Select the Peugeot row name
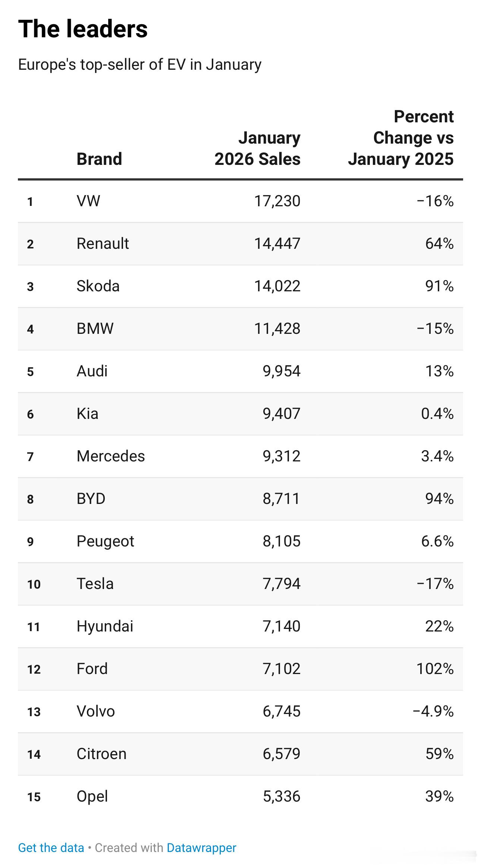This screenshot has height=868, width=481. click(x=105, y=541)
